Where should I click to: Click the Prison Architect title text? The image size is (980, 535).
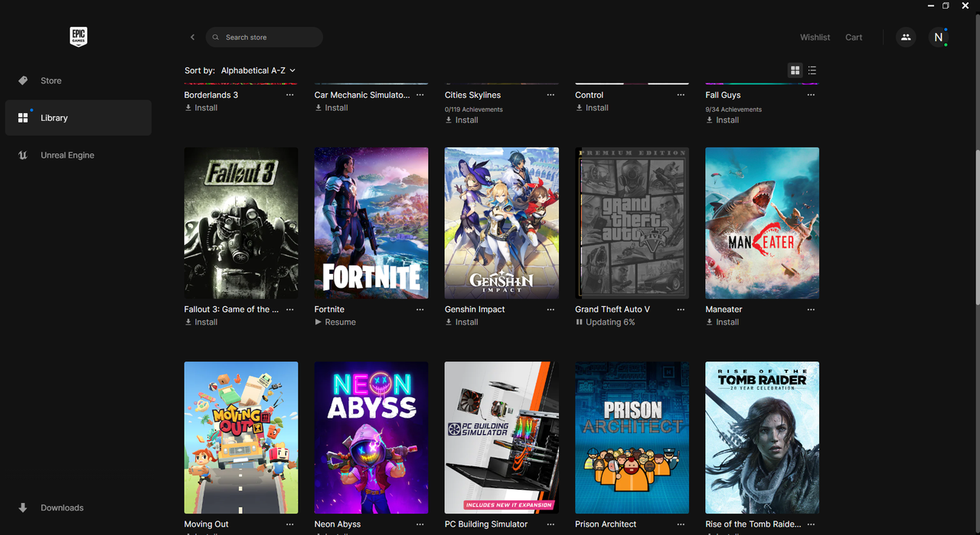[x=606, y=524]
